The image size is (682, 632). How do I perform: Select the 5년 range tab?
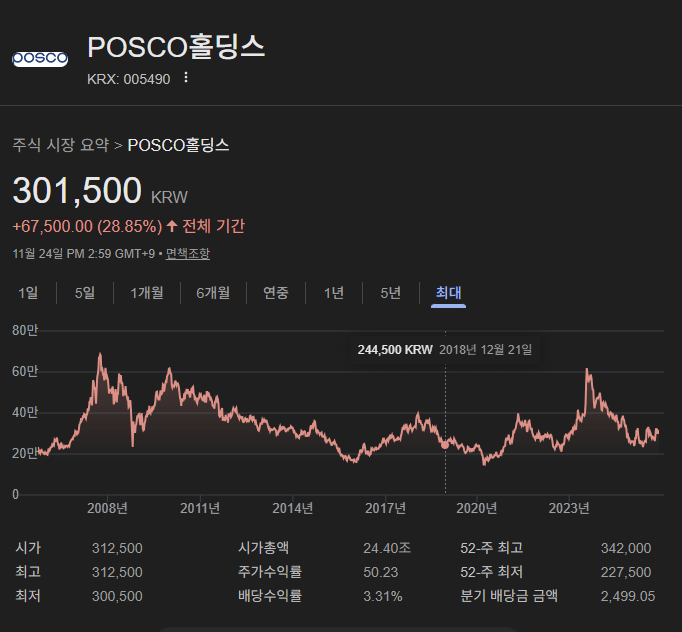[391, 293]
